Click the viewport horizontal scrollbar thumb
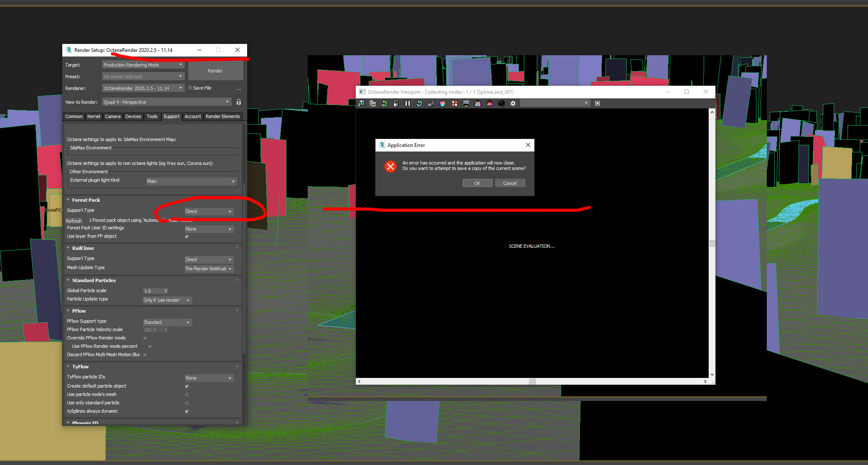The image size is (868, 465). click(532, 381)
